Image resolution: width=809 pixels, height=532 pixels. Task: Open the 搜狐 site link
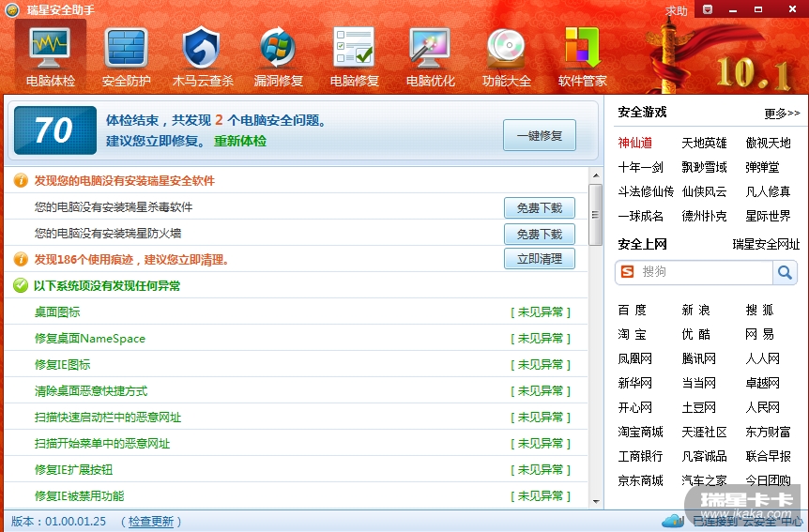tap(760, 311)
